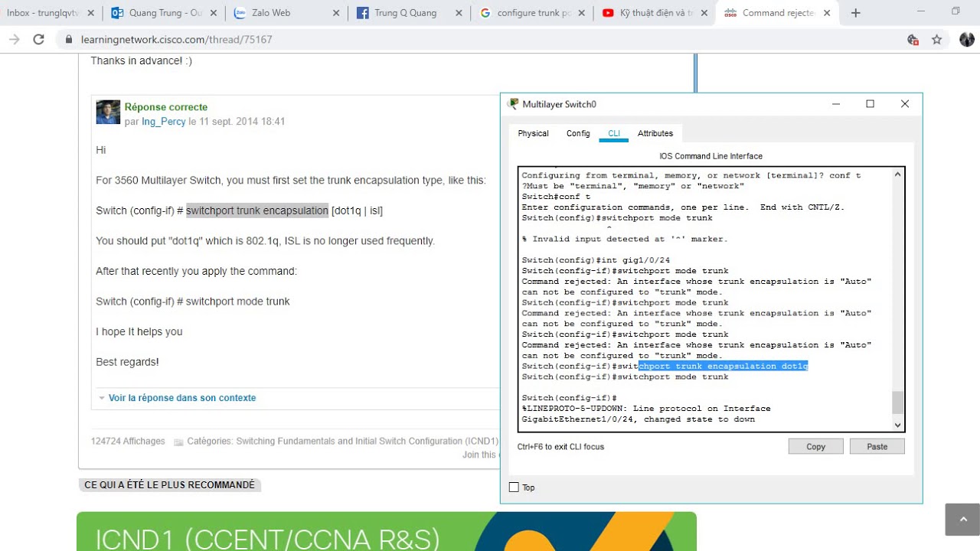Click the Ctrl+F6 to exit CLI focus text
The image size is (980, 551).
[560, 447]
